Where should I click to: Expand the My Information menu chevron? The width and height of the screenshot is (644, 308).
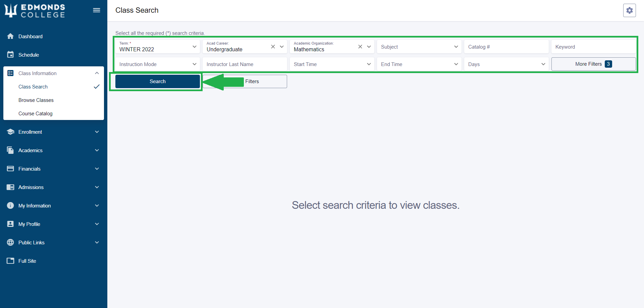[x=97, y=205]
